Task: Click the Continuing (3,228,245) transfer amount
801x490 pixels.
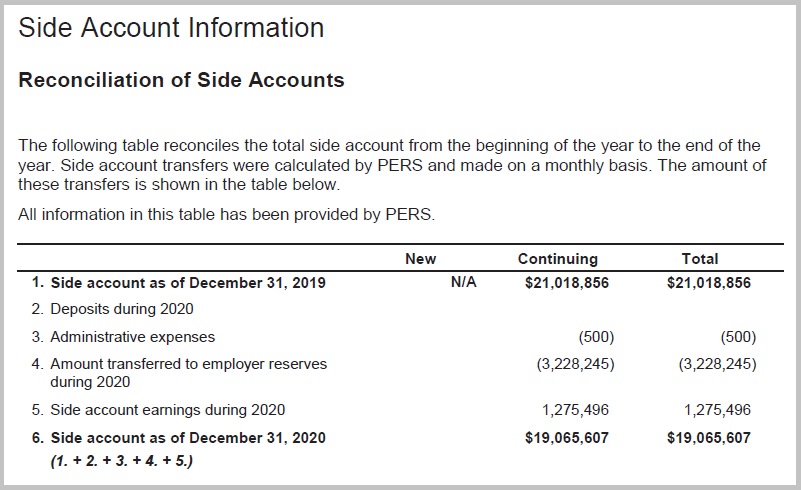Action: pos(575,364)
